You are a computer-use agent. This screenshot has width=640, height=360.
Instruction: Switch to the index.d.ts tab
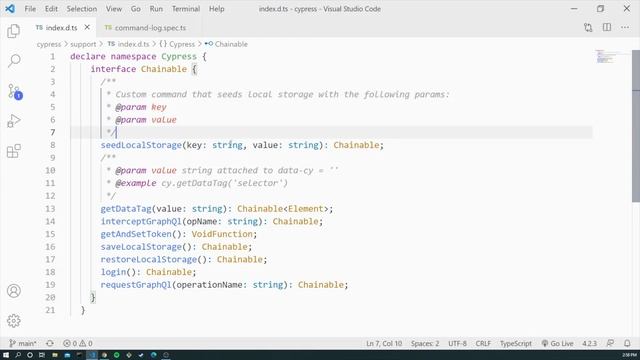[61, 28]
